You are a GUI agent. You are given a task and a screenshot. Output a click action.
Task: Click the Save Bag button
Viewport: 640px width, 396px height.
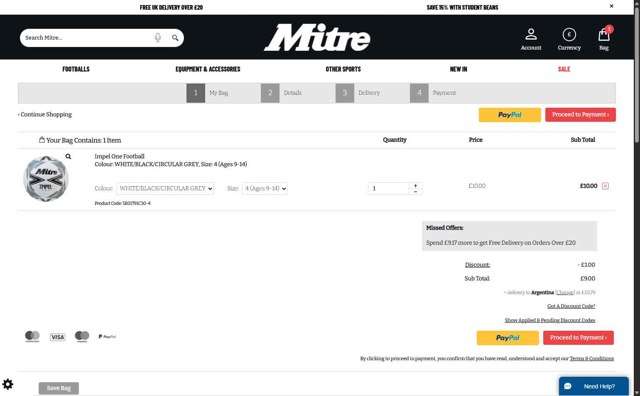[59, 388]
